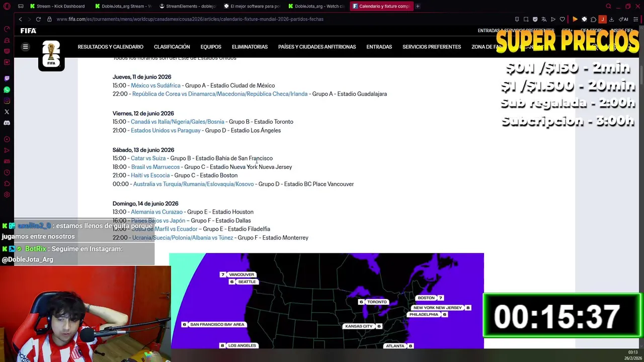Click the address bar URL field
The image size is (644, 362).
coord(282,19)
